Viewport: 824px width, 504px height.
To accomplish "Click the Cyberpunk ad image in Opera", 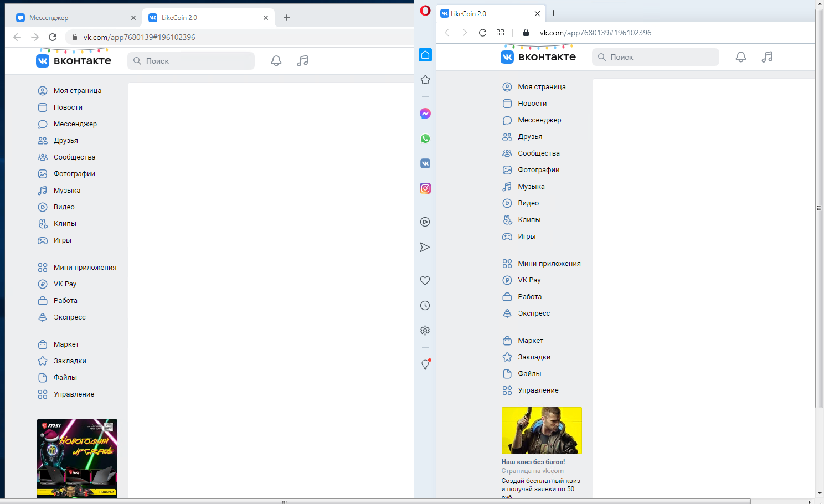I will pyautogui.click(x=542, y=431).
